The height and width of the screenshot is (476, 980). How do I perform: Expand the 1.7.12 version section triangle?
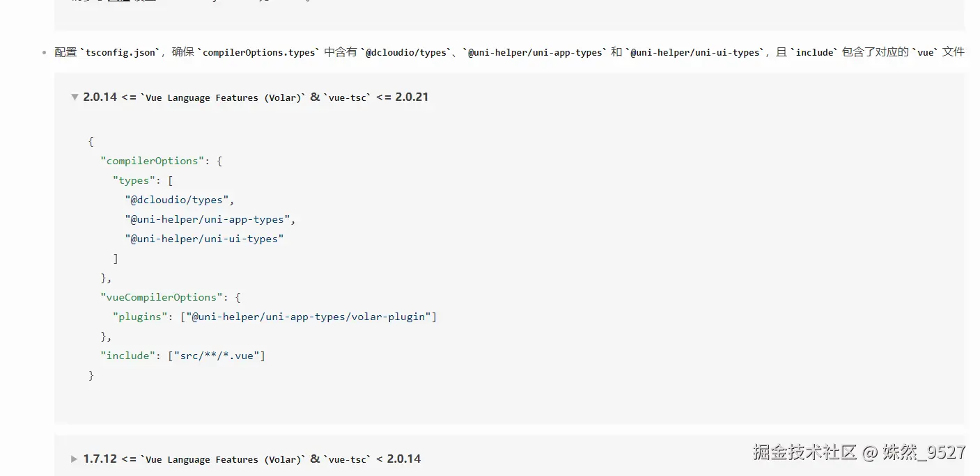coord(75,459)
